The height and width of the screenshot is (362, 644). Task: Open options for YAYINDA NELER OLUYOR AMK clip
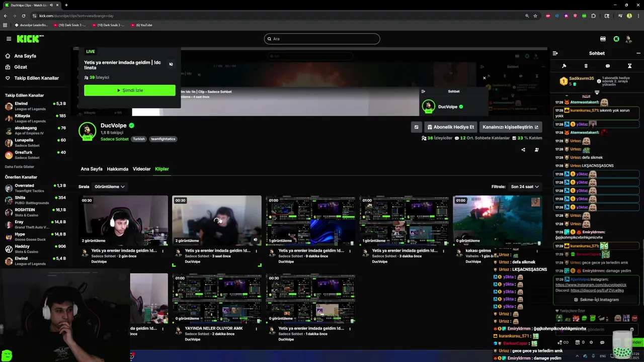pyautogui.click(x=257, y=329)
